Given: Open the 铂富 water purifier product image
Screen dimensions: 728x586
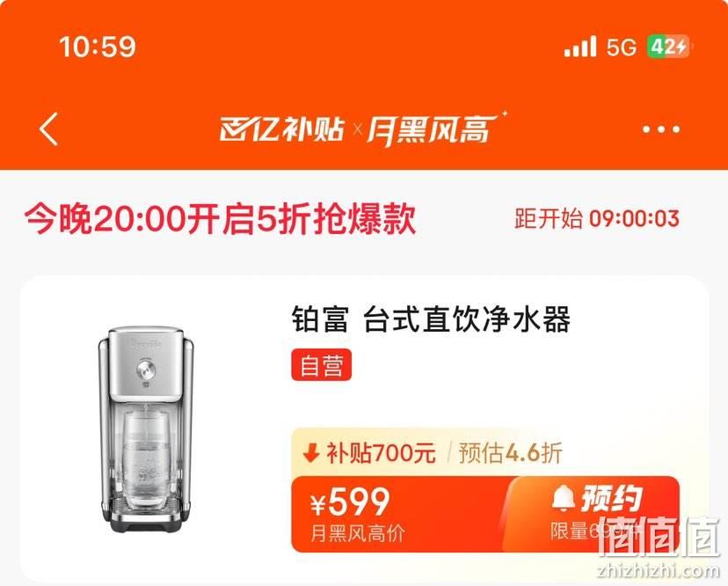Looking at the screenshot, I should click(145, 430).
